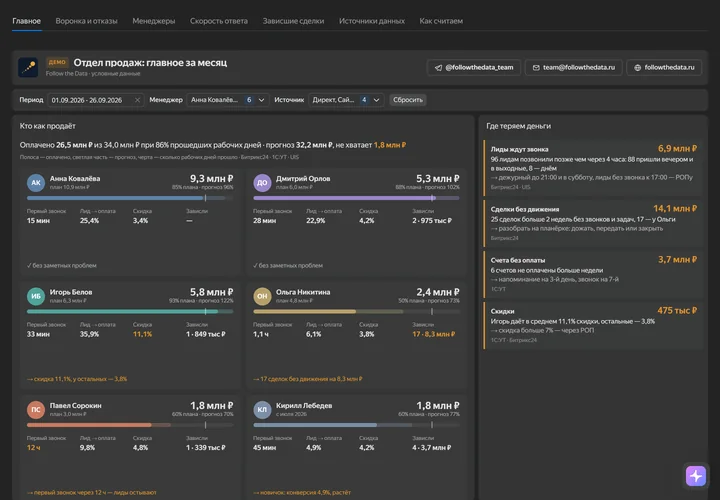Open Зависшие сделки tab
Image resolution: width=720 pixels, height=500 pixels.
click(x=293, y=21)
